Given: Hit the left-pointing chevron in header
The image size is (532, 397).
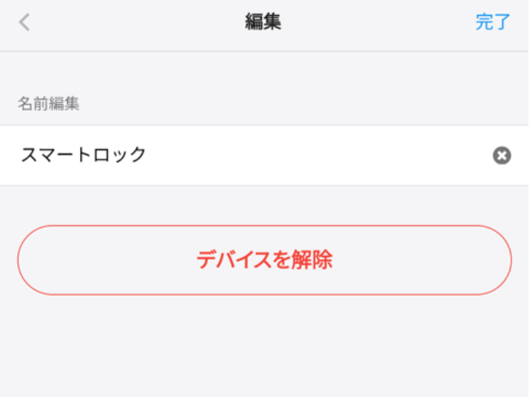Looking at the screenshot, I should (x=24, y=22).
